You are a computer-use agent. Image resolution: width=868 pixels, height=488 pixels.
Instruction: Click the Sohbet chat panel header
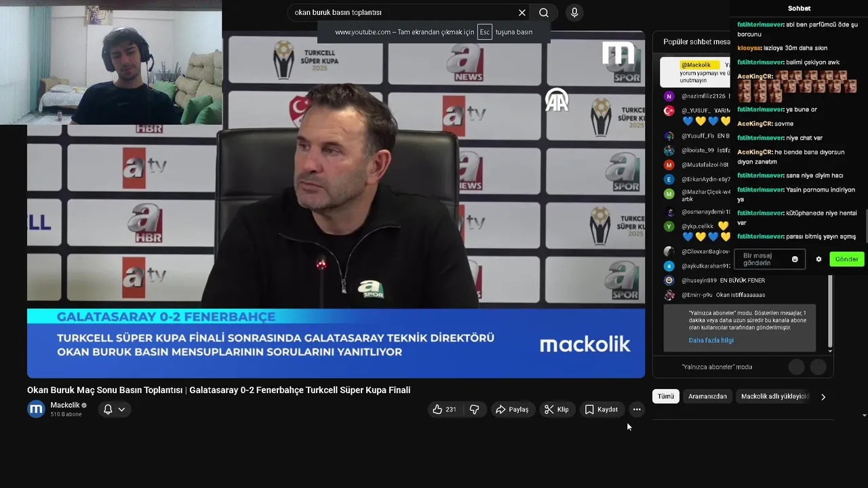point(799,8)
